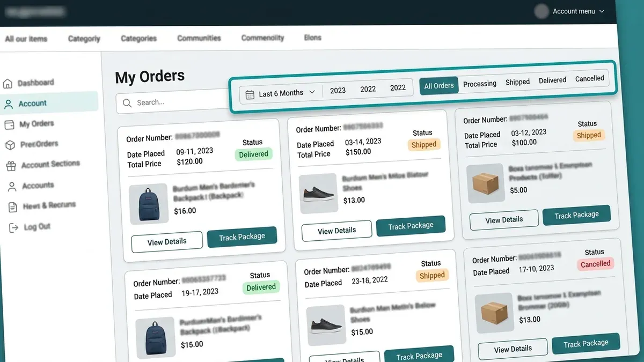Show Cancelled orders tab
644x362 pixels.
pyautogui.click(x=590, y=78)
